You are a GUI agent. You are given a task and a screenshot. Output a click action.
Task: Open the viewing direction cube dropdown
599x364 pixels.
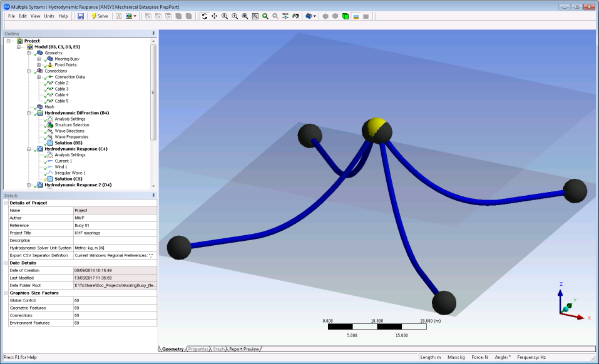click(x=315, y=17)
